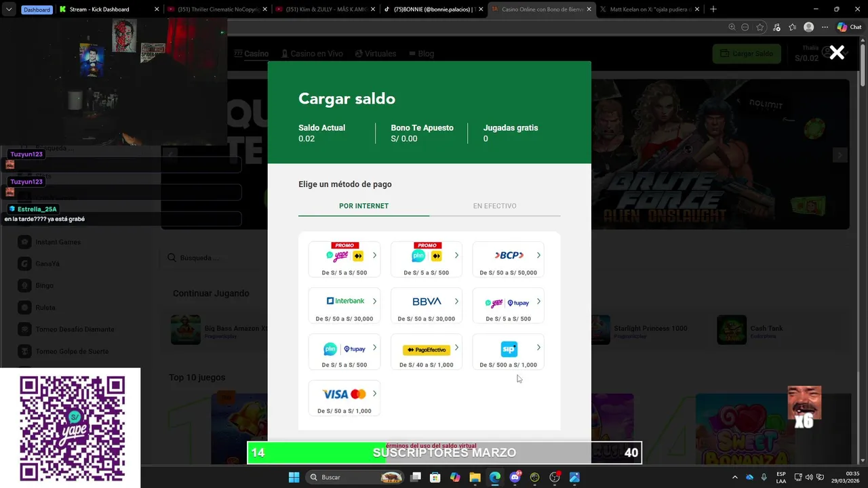Screen dimensions: 868x488
Task: Open browser profile avatar icon
Action: point(808,27)
